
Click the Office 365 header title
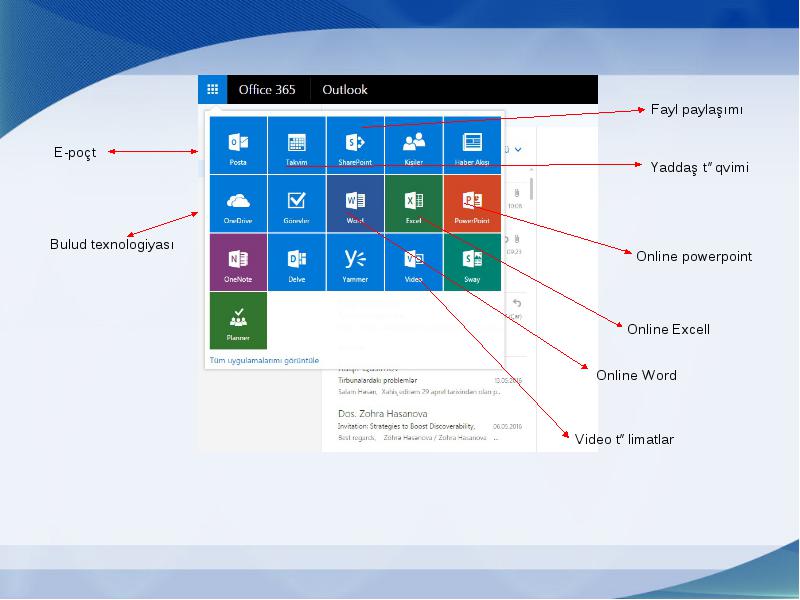click(267, 90)
